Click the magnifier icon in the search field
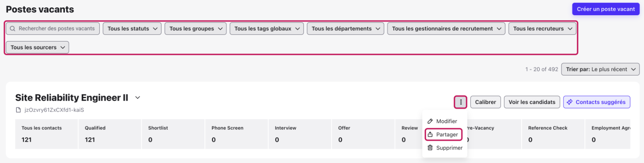The width and height of the screenshot is (644, 163). (x=13, y=29)
